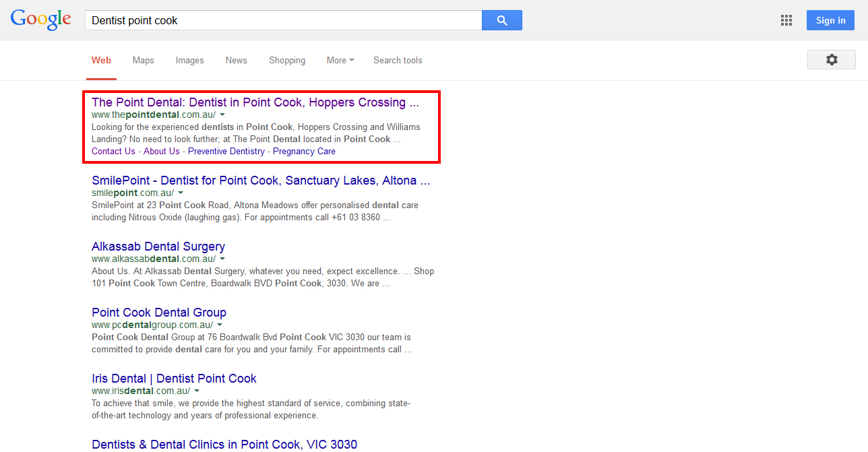Click the www.thepointdental.com.au URL text

[x=154, y=115]
